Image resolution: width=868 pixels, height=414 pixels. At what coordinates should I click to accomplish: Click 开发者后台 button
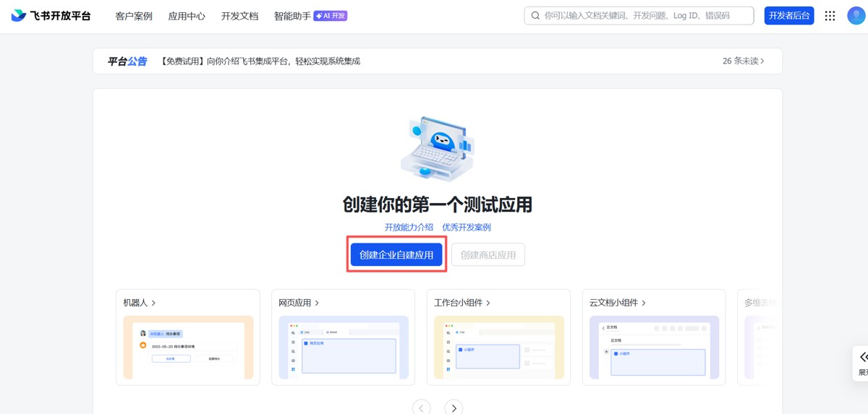[789, 15]
